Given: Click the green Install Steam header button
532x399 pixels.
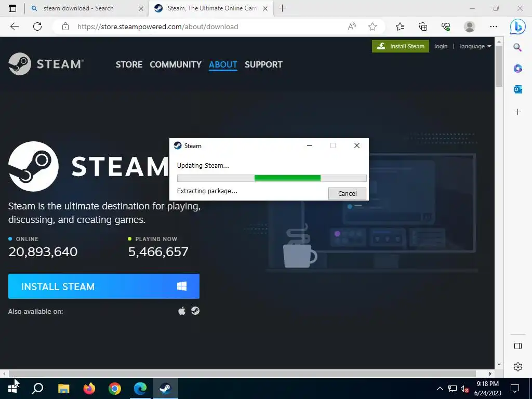Looking at the screenshot, I should (401, 46).
